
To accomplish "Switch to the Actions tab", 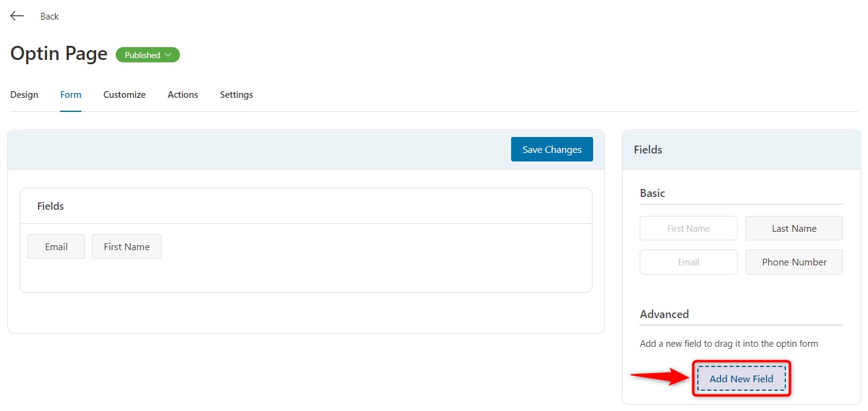I will [x=182, y=94].
